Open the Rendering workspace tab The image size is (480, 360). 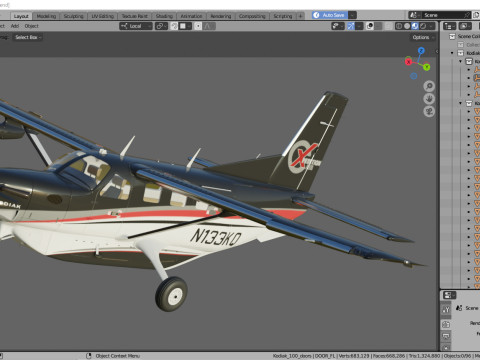[221, 16]
